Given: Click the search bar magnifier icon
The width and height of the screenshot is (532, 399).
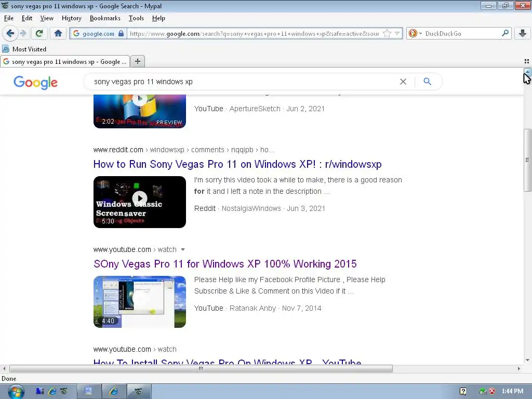Looking at the screenshot, I should pos(505,33).
